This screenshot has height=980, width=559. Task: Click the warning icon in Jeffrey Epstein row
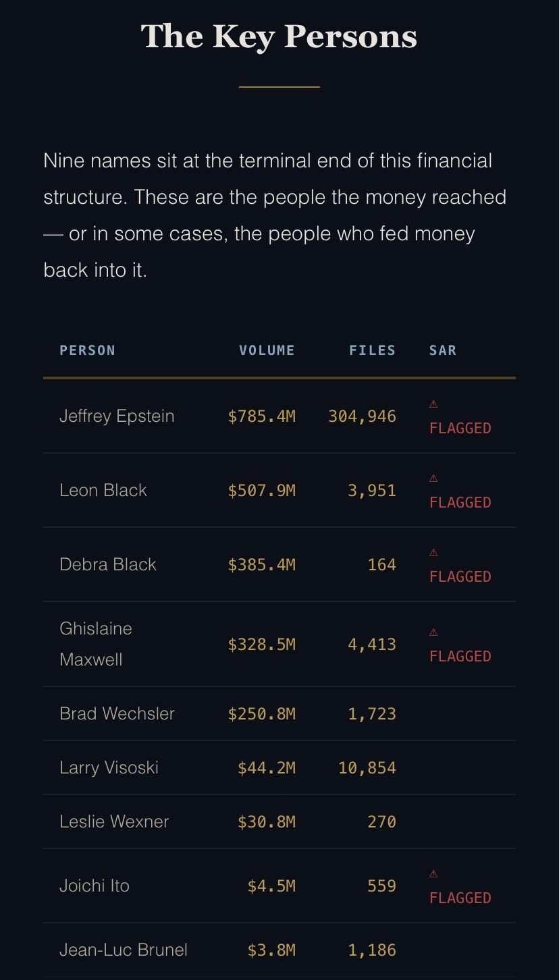pos(433,404)
